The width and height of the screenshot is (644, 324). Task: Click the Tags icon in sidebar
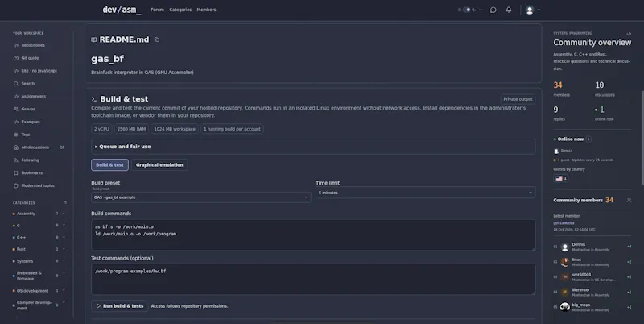(16, 135)
